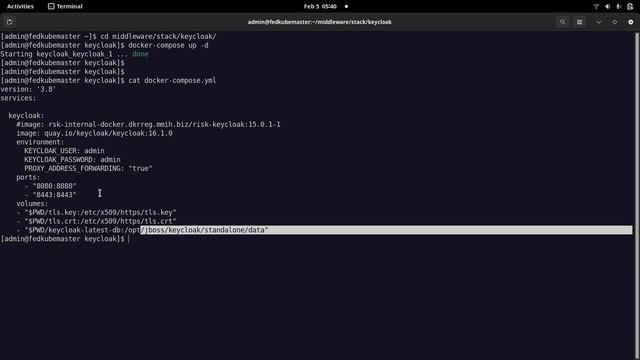
Task: Click the "cd middleware/stack/keycloak/" command
Action: coord(158,36)
